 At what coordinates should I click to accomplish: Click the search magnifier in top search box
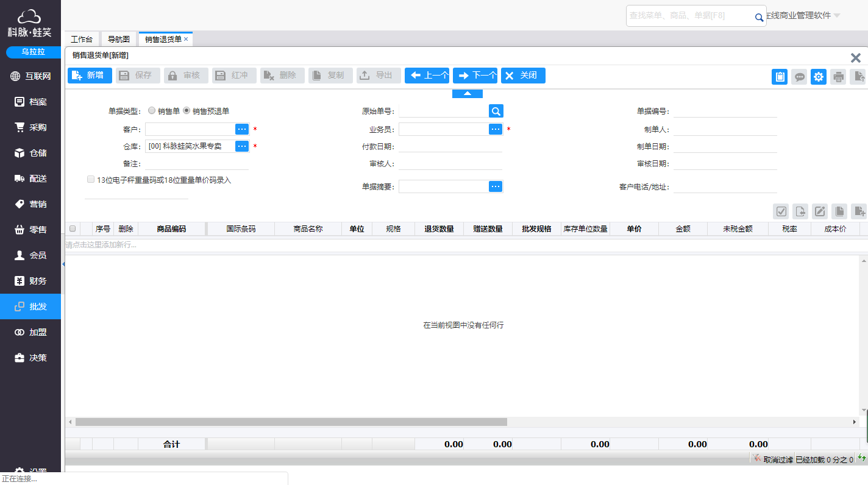tap(759, 18)
